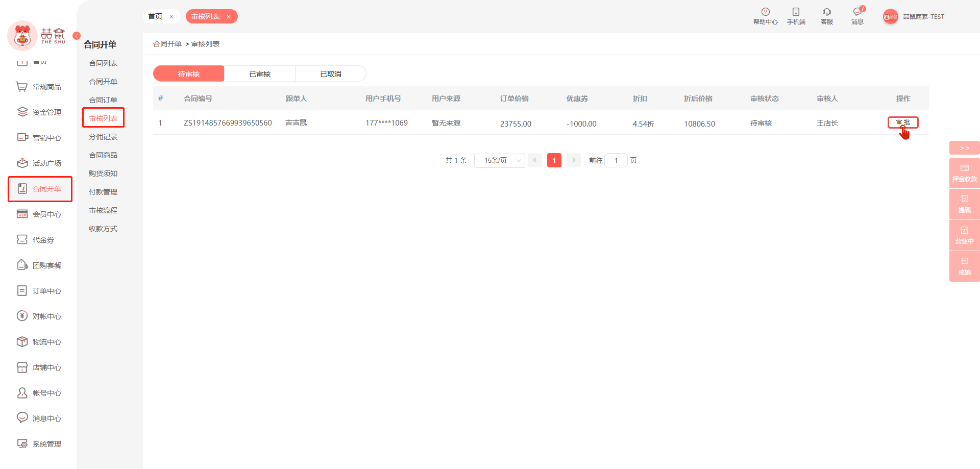This screenshot has width=980, height=469.
Task: Open 分佣记录 in the submenu
Action: tap(103, 137)
